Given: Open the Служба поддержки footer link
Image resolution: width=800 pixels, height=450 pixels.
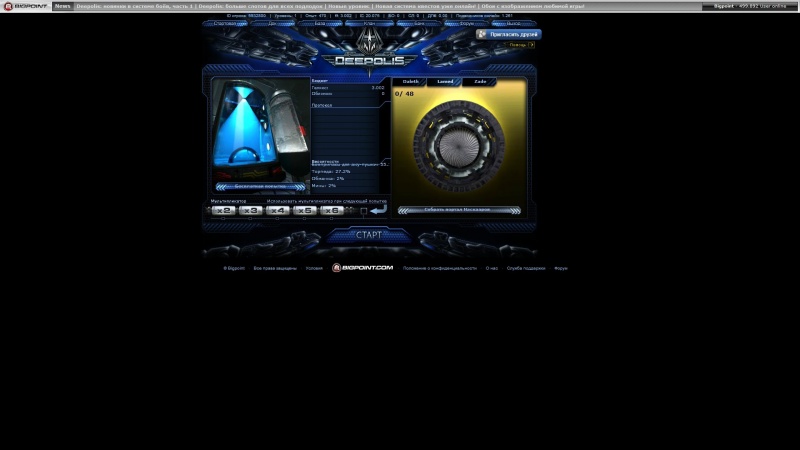Looking at the screenshot, I should 526,268.
